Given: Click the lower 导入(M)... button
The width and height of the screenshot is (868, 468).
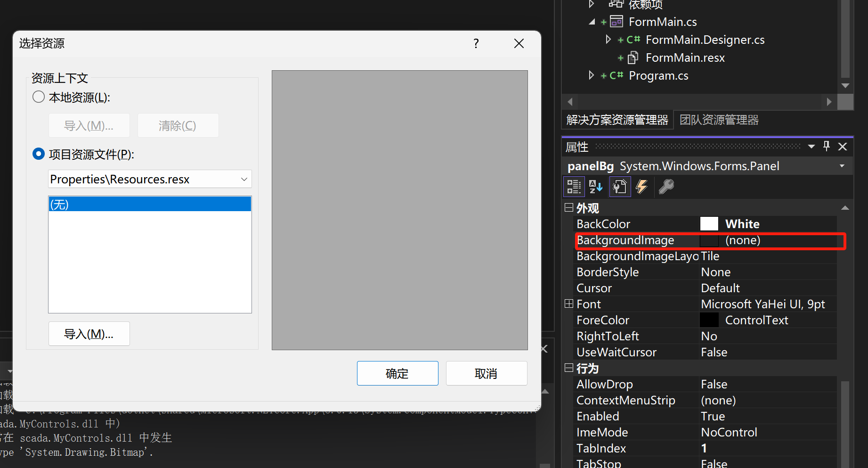Looking at the screenshot, I should [x=89, y=334].
